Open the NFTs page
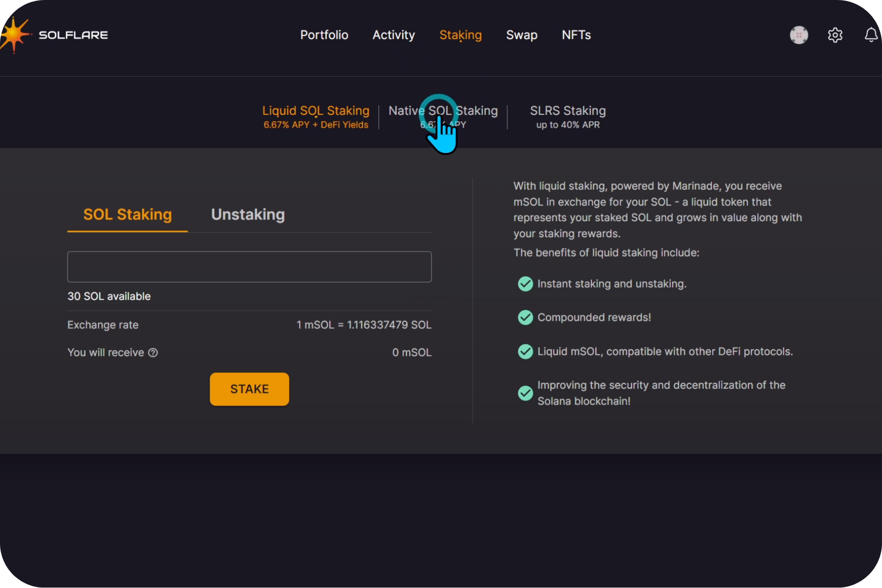882x588 pixels. (x=576, y=35)
